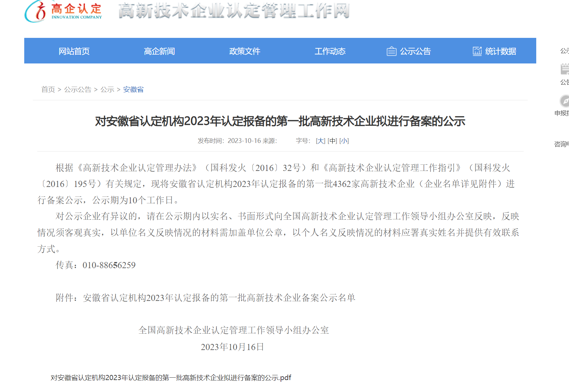This screenshot has height=392, width=569.
Task: Click the 公示 breadcrumb link
Action: pyautogui.click(x=107, y=89)
